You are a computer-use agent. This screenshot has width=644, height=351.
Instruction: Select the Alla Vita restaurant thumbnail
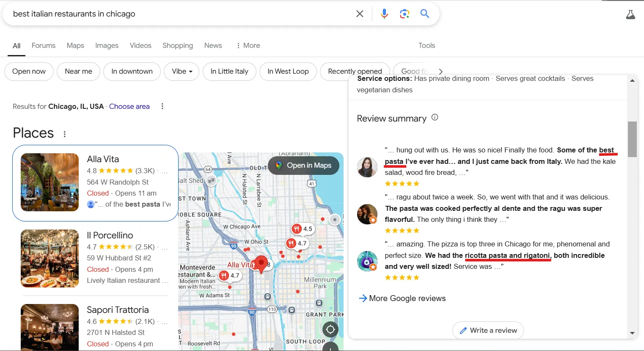coord(50,182)
